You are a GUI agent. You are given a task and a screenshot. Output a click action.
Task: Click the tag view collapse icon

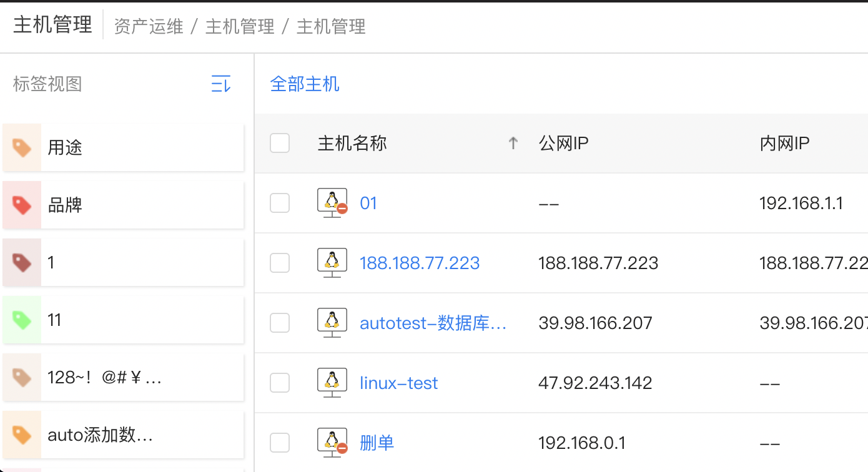[x=221, y=84]
